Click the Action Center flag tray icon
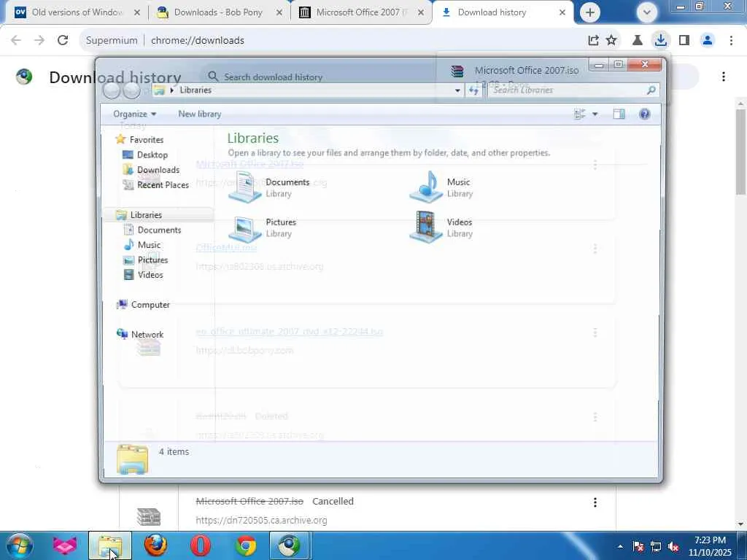 click(x=638, y=546)
